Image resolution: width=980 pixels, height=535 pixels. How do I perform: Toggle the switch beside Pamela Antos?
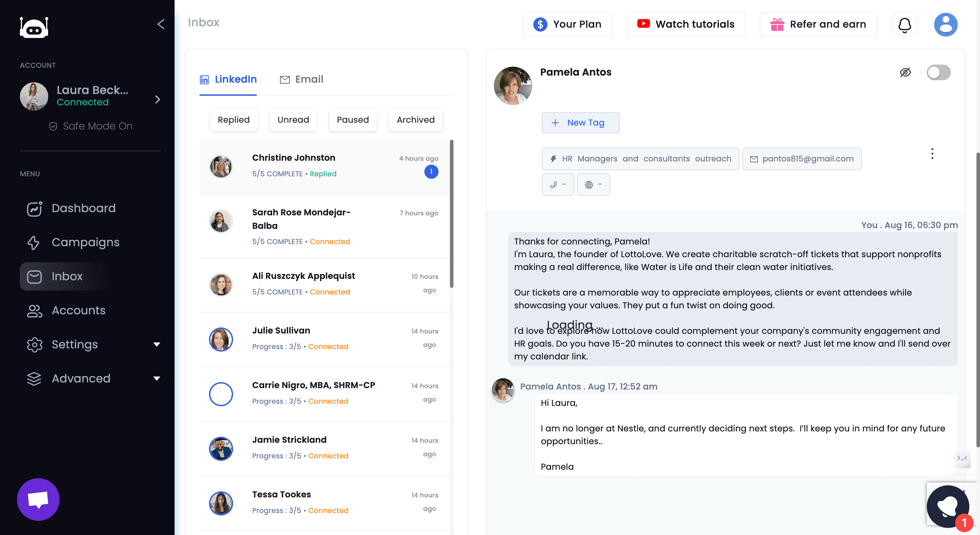(x=938, y=72)
